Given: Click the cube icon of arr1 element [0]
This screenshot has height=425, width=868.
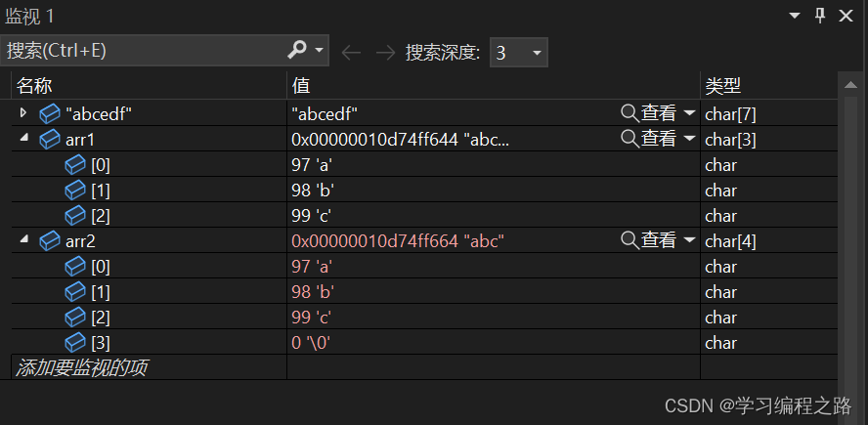Looking at the screenshot, I should point(75,165).
